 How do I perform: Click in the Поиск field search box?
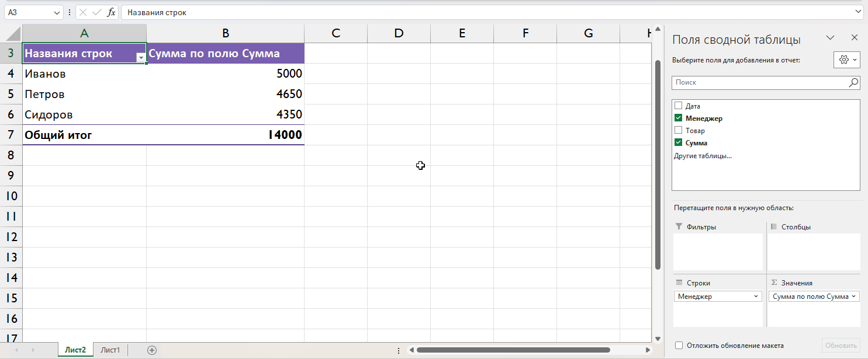point(759,83)
